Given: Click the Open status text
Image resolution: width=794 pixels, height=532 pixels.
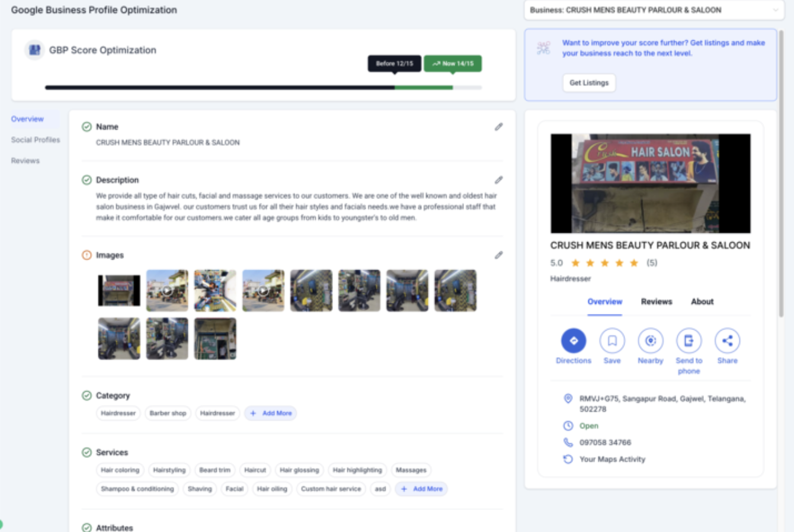Looking at the screenshot, I should pyautogui.click(x=589, y=426).
